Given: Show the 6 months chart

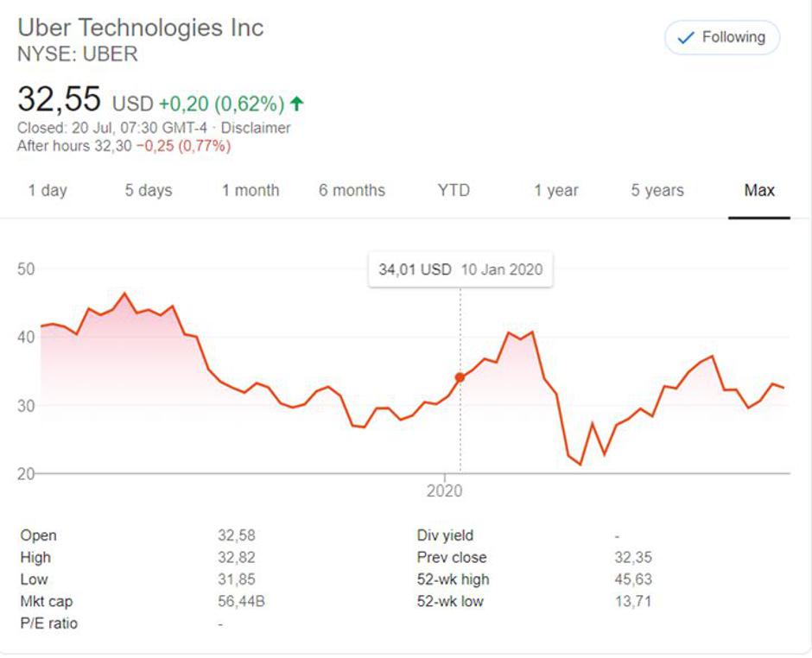Looking at the screenshot, I should point(352,191).
